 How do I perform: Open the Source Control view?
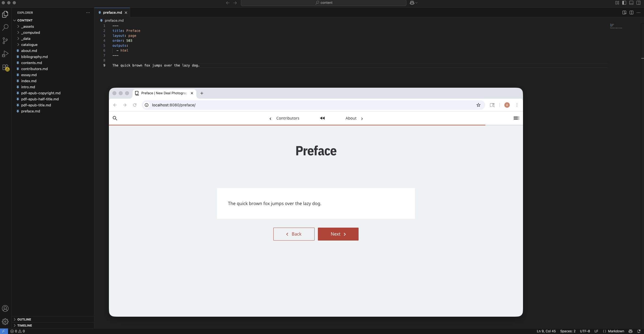pos(5,41)
